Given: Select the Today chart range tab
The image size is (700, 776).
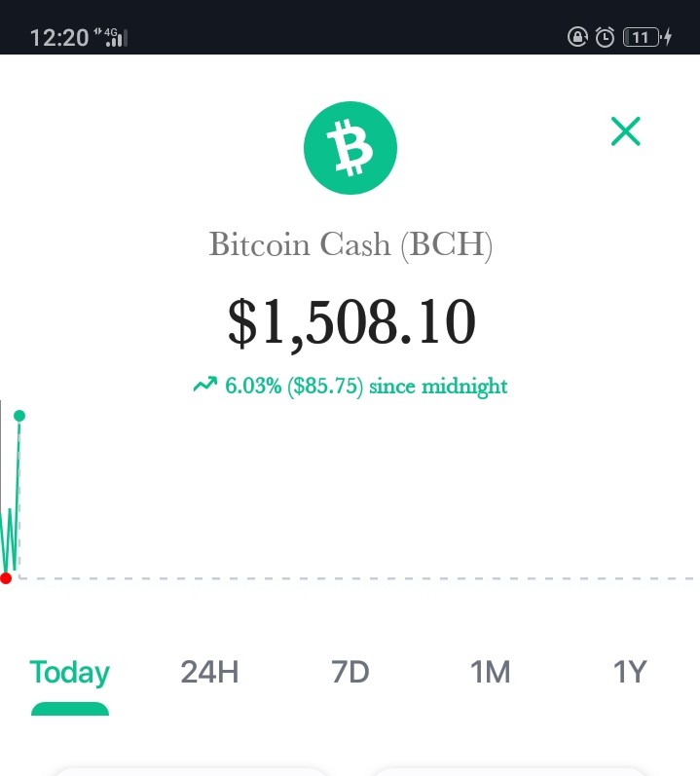Looking at the screenshot, I should (70, 673).
